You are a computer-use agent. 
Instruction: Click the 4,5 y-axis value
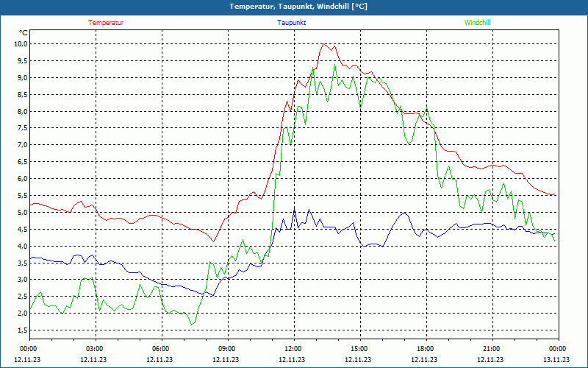point(23,230)
